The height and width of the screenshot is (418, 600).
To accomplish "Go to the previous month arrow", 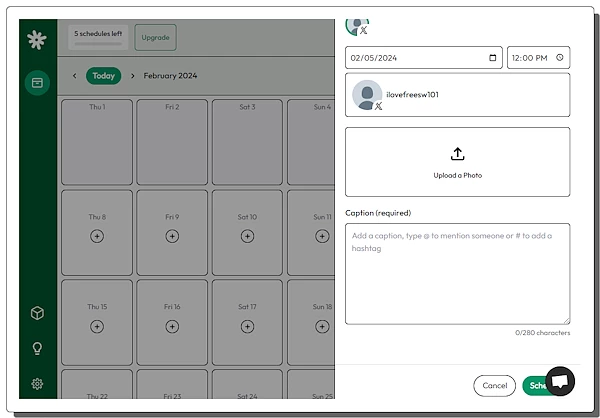I will coord(75,76).
